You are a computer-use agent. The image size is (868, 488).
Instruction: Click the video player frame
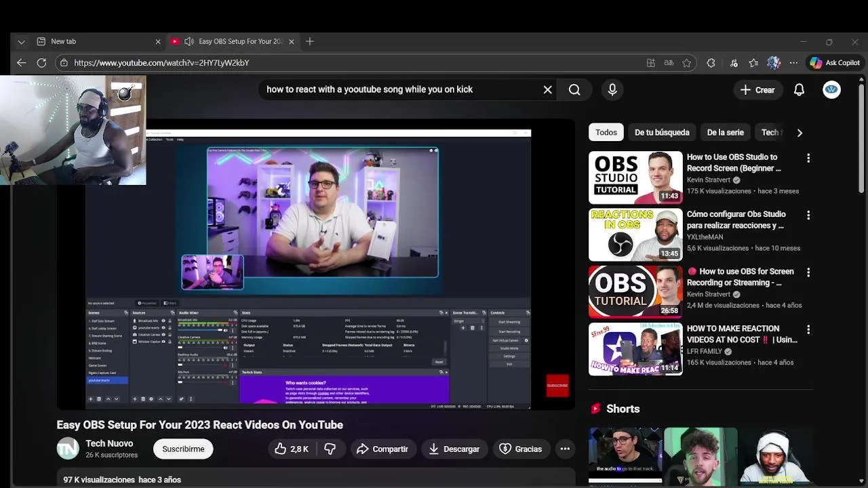click(x=316, y=264)
